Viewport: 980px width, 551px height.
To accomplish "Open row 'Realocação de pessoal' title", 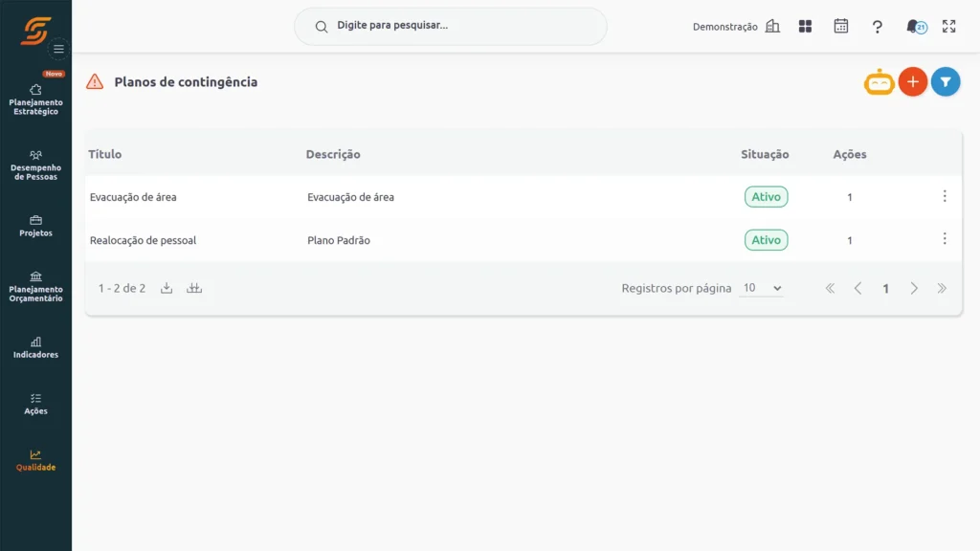I will tap(144, 240).
